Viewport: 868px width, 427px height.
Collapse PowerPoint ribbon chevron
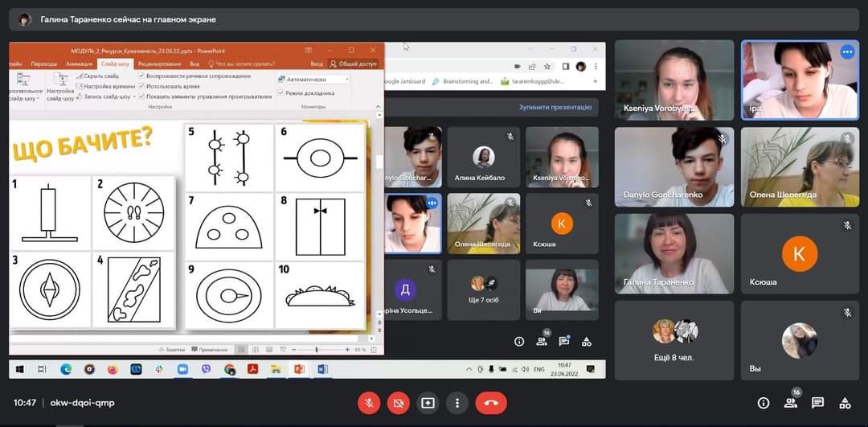tap(378, 106)
